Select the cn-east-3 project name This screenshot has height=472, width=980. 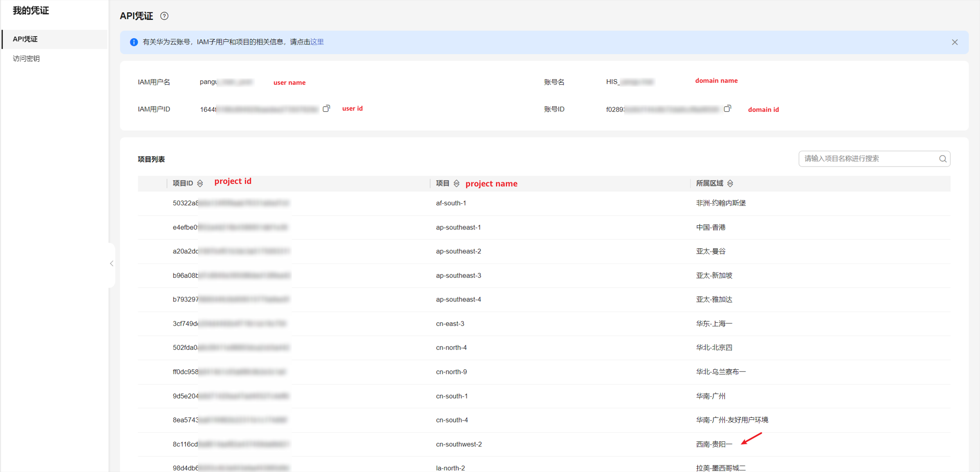pyautogui.click(x=450, y=324)
